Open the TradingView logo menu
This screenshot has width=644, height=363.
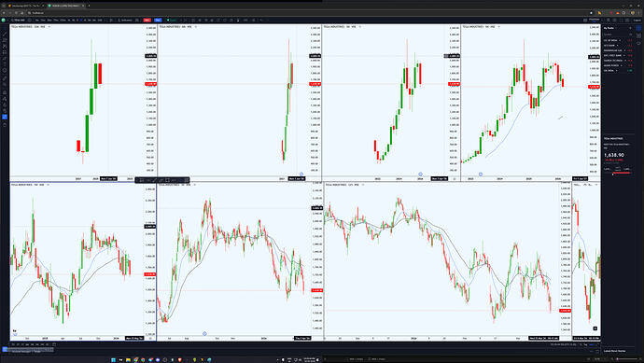click(4, 20)
